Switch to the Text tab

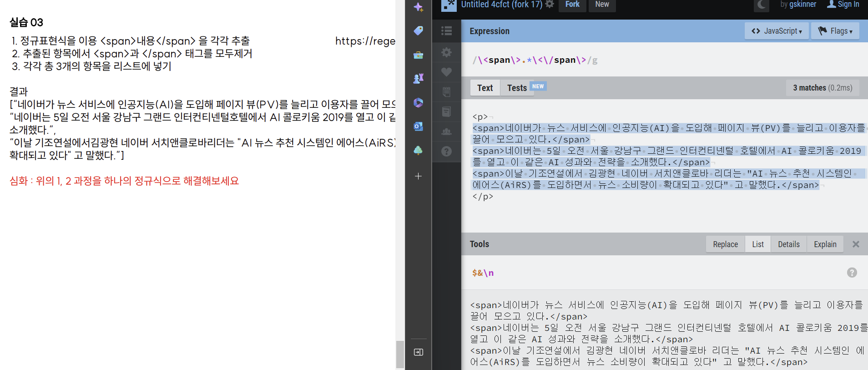(485, 88)
